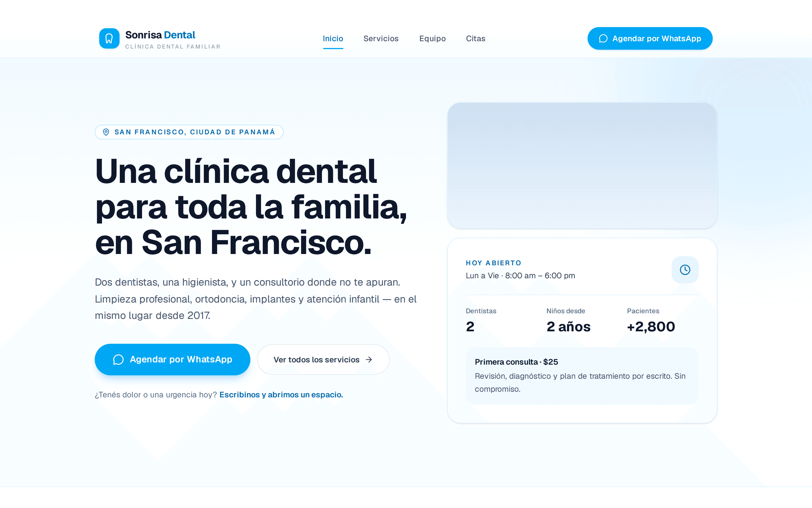Click the arrow icon beside servicios

click(369, 360)
